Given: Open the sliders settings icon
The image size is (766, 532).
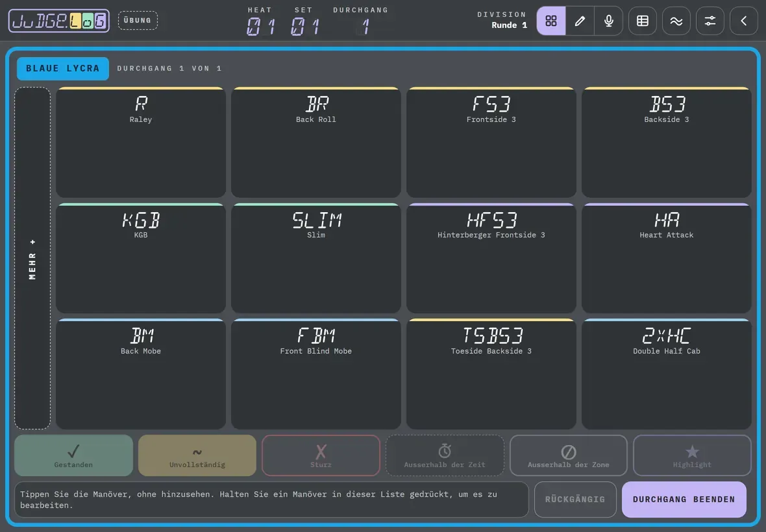Looking at the screenshot, I should click(x=710, y=21).
